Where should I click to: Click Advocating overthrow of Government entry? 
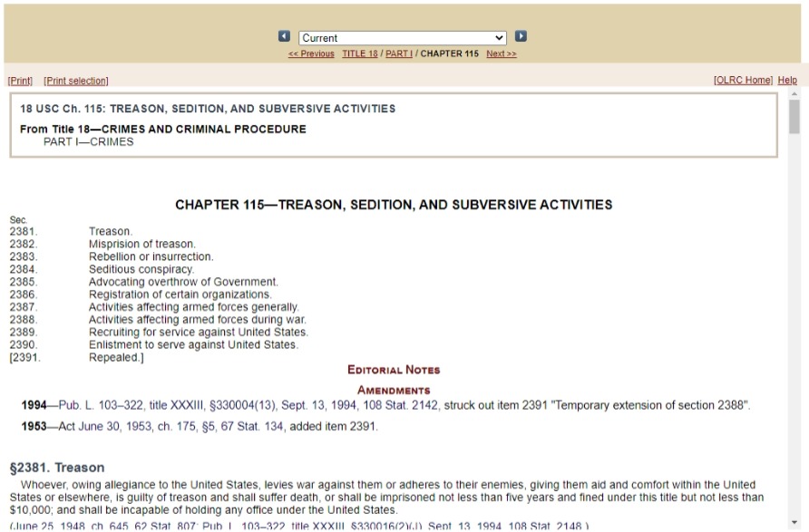[183, 282]
